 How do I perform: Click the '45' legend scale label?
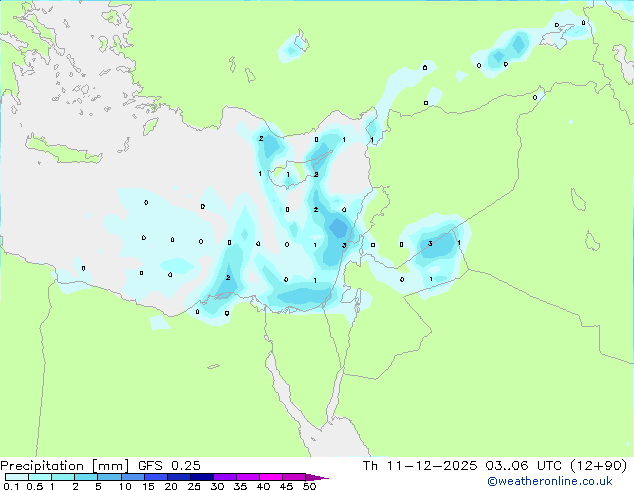[286, 486]
